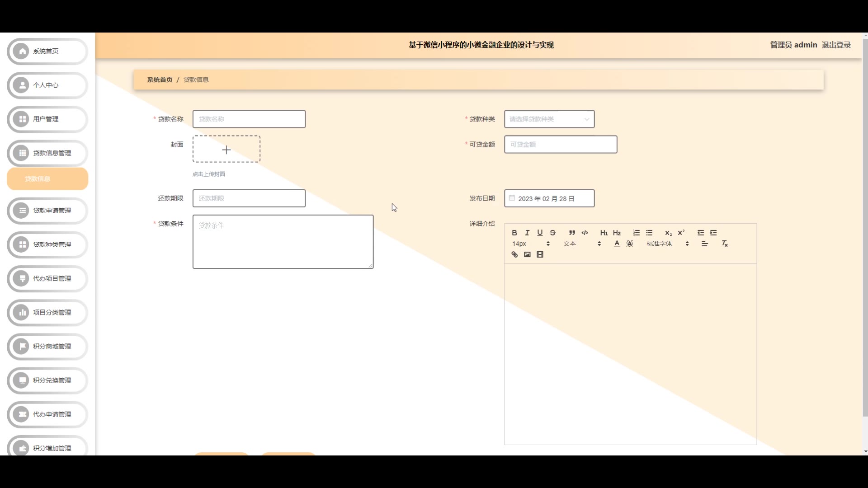
Task: Click the blockquote icon in editor
Action: (x=572, y=233)
